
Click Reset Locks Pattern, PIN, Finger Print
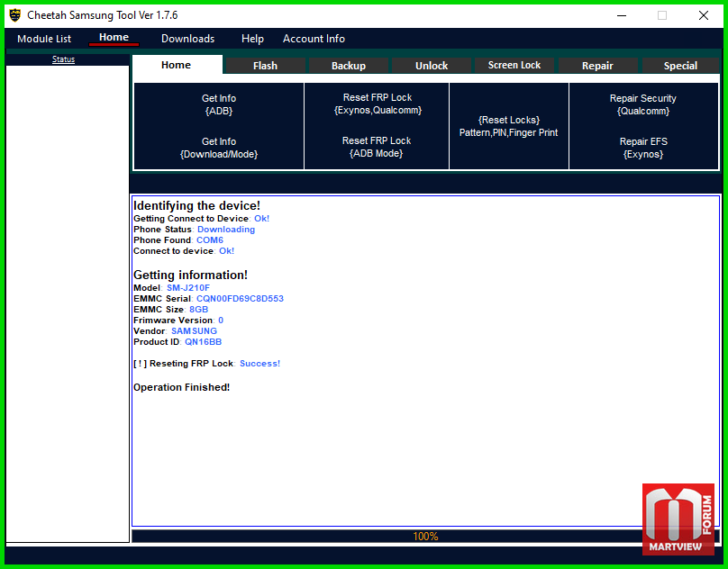pyautogui.click(x=509, y=126)
